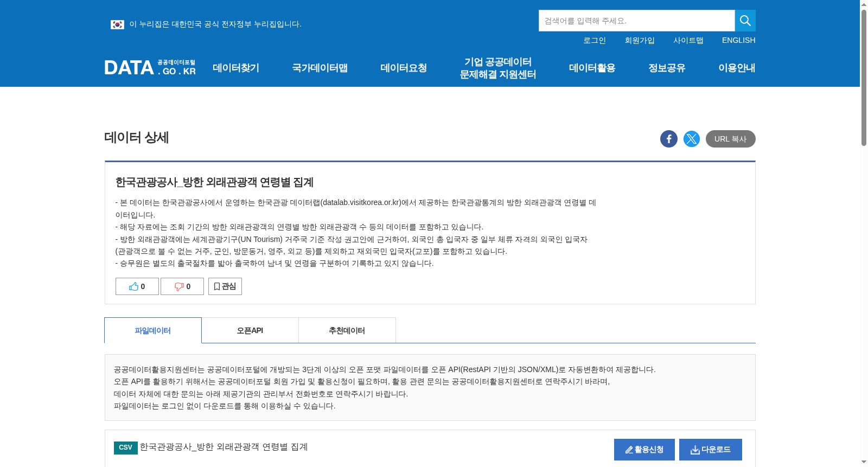Switch to the 오픈API tab
The width and height of the screenshot is (868, 467).
pyautogui.click(x=250, y=330)
